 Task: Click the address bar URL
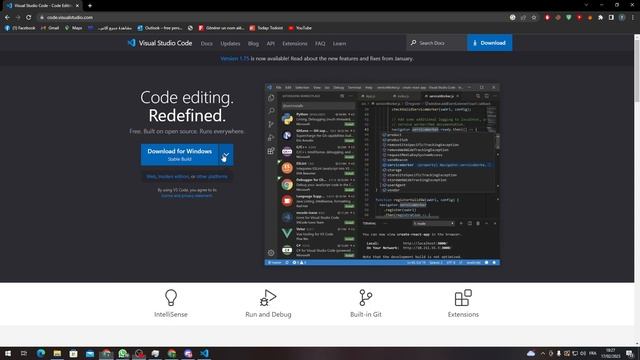point(69,18)
